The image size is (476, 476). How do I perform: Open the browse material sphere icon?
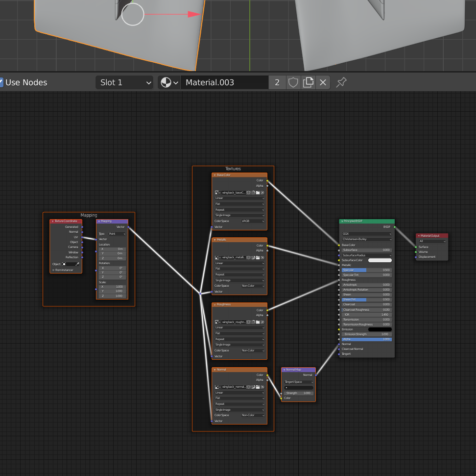(x=166, y=82)
